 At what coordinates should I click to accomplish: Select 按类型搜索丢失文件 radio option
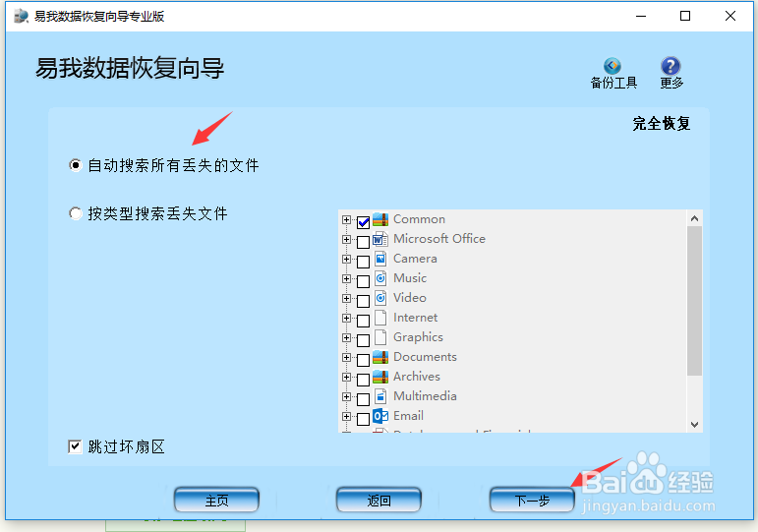(76, 213)
